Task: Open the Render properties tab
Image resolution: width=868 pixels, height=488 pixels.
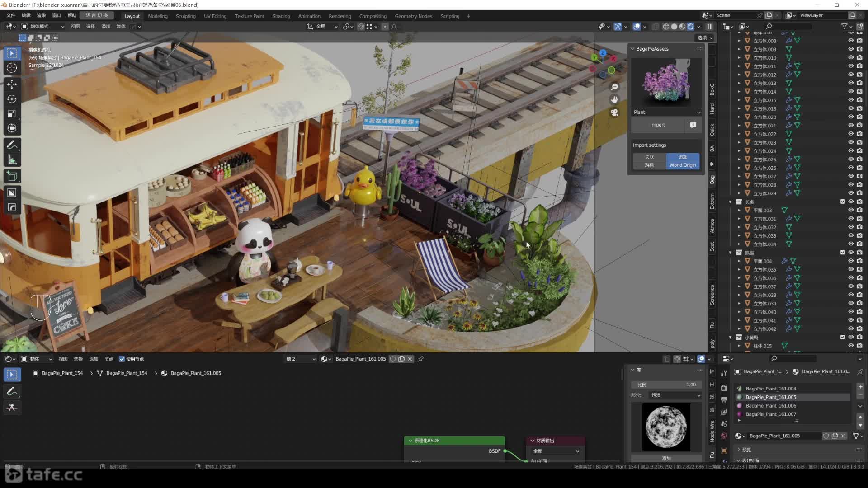Action: point(724,388)
